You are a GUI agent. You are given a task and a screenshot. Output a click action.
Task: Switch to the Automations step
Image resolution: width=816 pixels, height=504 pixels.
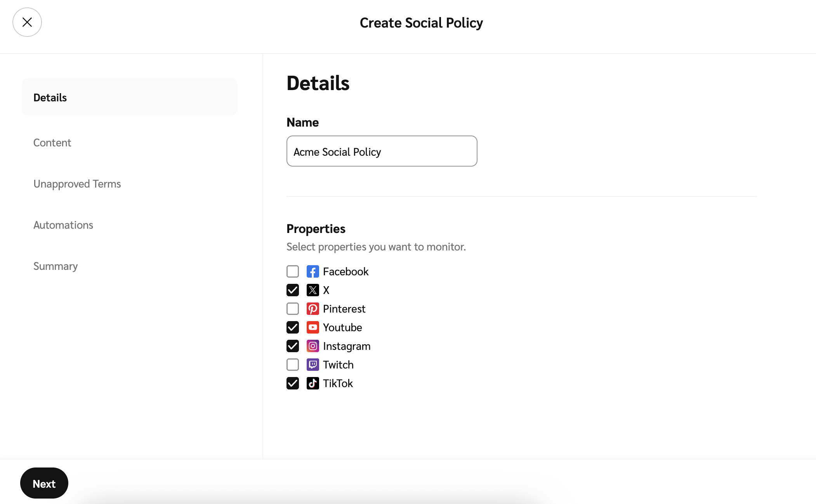(63, 225)
